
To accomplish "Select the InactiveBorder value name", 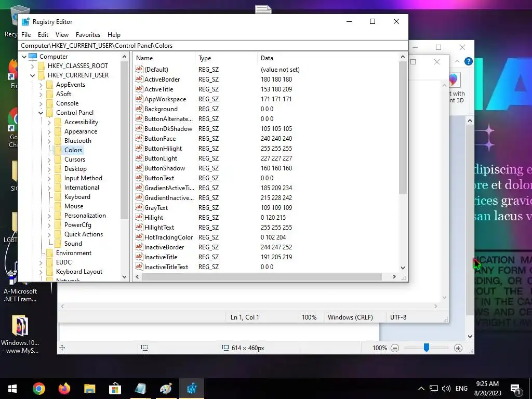I will coord(164,247).
